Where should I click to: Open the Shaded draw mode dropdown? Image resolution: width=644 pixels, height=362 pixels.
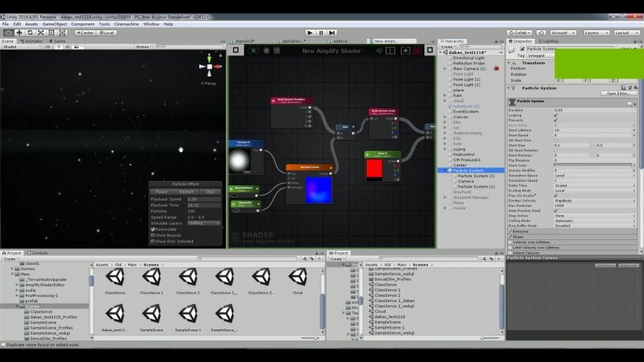[x=21, y=47]
